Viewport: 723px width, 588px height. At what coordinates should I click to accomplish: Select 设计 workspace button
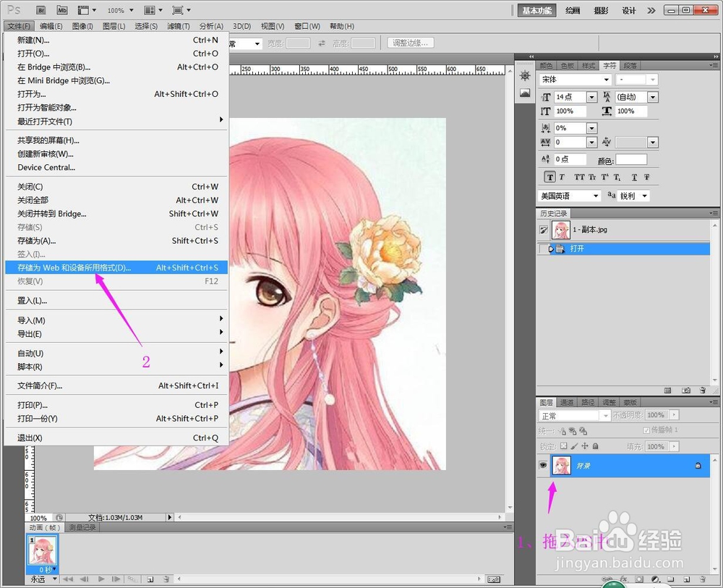pyautogui.click(x=629, y=10)
